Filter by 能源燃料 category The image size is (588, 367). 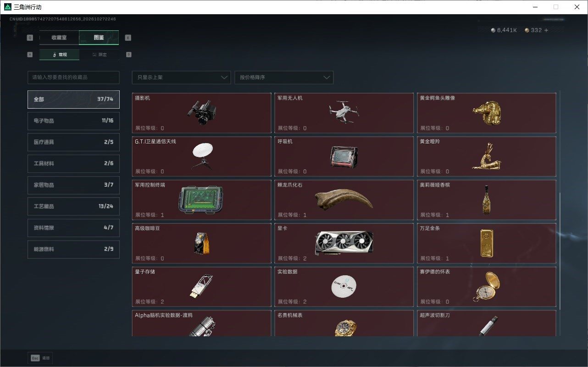click(x=73, y=249)
